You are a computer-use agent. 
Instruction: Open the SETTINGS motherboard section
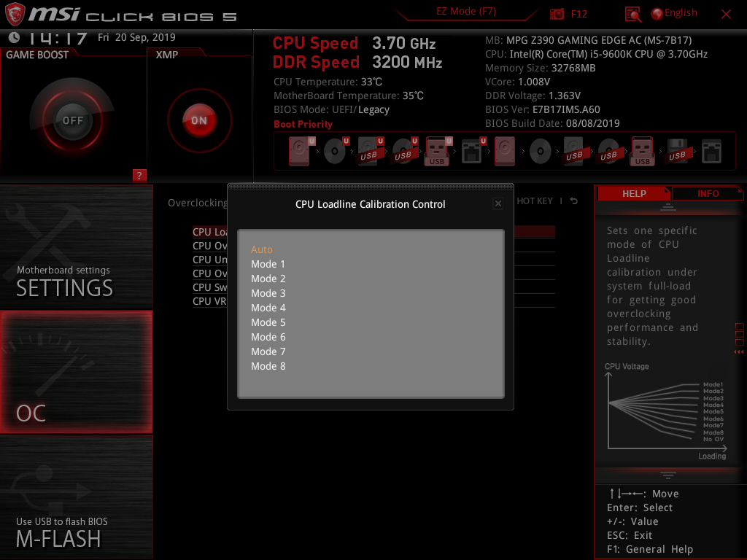[76, 246]
